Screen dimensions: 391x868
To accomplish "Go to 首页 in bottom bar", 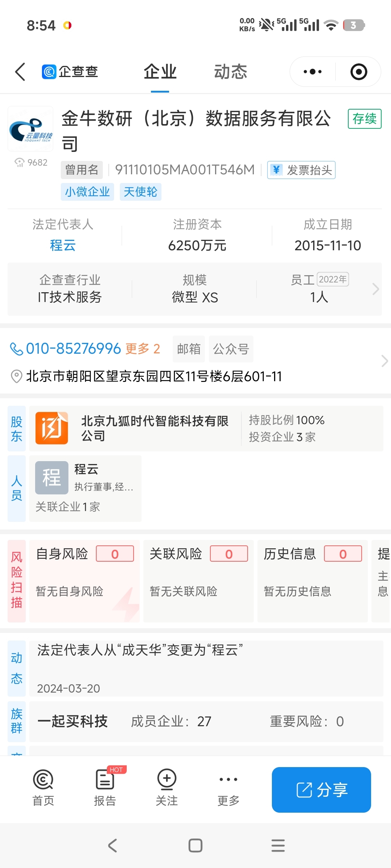I will pos(43,788).
